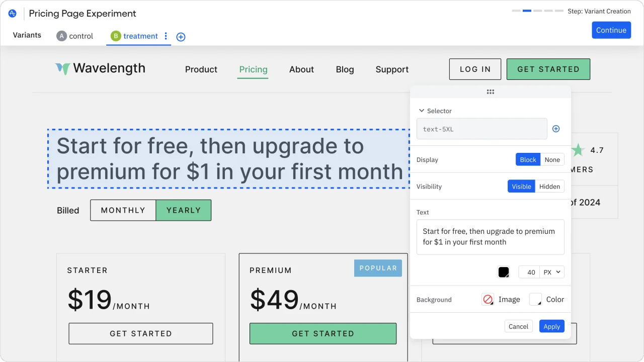Click the Amplitude logo icon in header
This screenshot has width=644, height=362.
click(x=13, y=14)
